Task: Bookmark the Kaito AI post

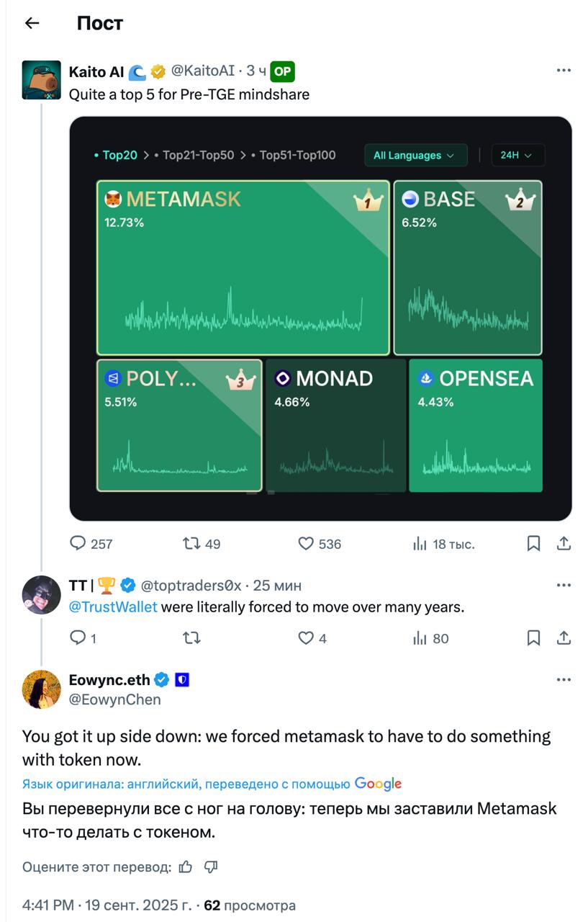Action: [x=533, y=543]
